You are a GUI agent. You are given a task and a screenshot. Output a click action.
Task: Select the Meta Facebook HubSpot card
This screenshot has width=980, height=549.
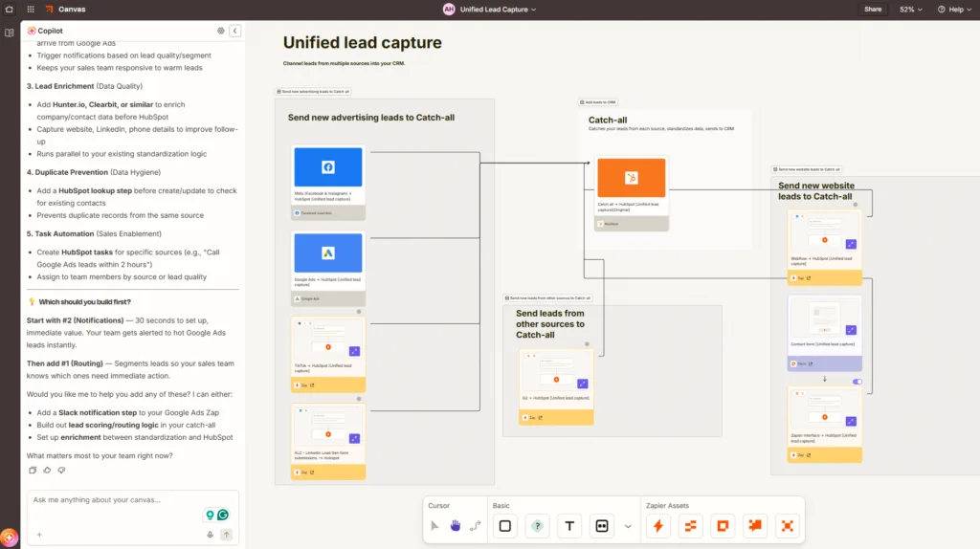tap(328, 183)
